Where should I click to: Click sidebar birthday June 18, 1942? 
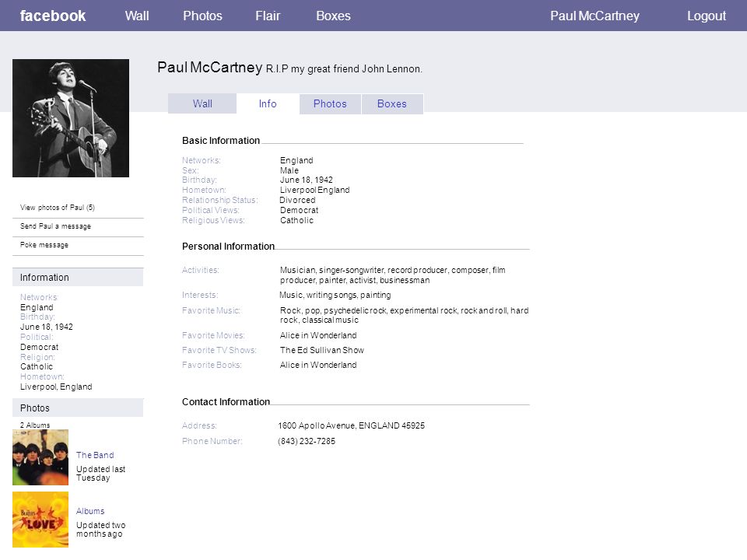(x=46, y=327)
